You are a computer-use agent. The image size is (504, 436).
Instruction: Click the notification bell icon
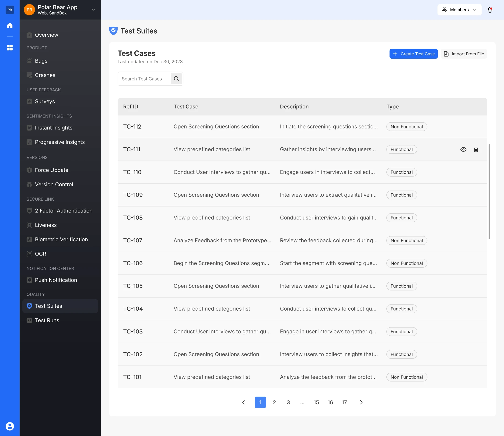point(490,10)
